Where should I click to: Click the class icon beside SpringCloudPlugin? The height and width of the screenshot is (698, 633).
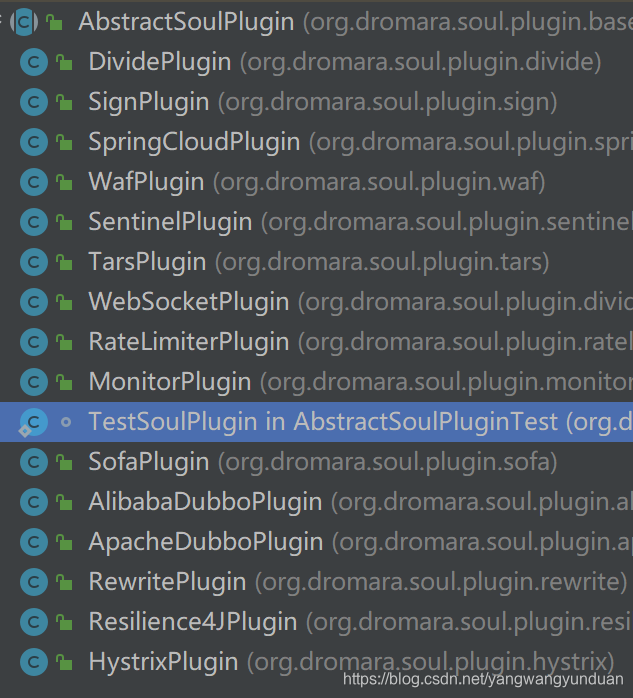34,142
